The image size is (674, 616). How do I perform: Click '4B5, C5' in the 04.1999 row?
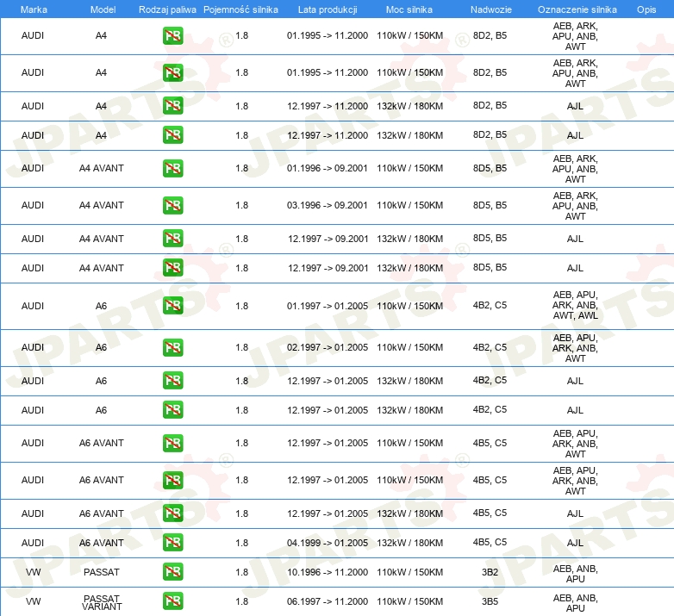click(x=490, y=543)
